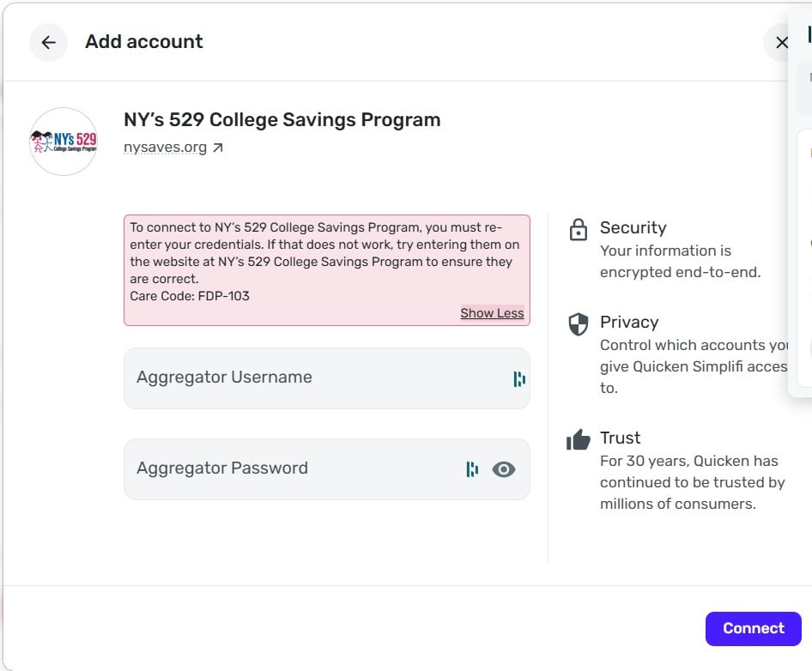Collapse the error message with Show Less
This screenshot has width=812, height=671.
coord(492,313)
